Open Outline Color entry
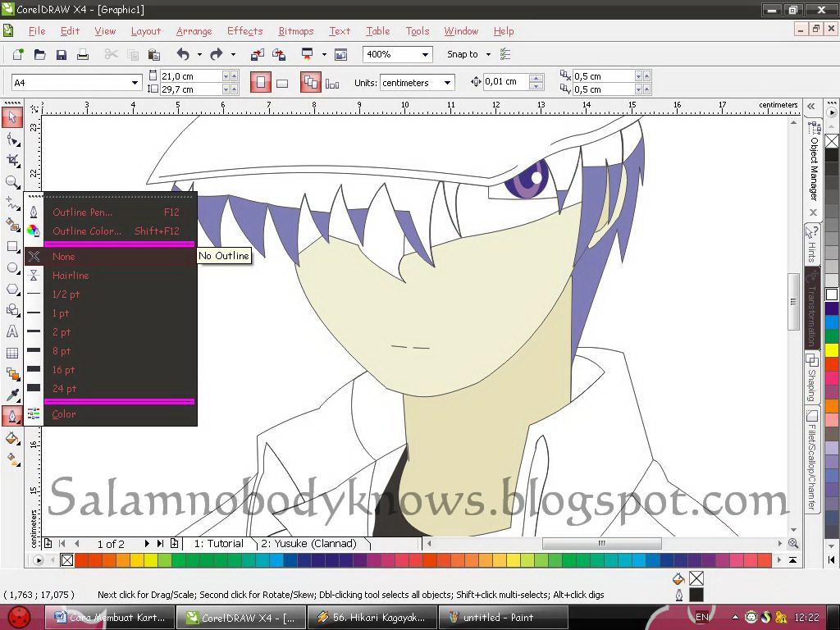The width and height of the screenshot is (840, 630). (x=111, y=231)
